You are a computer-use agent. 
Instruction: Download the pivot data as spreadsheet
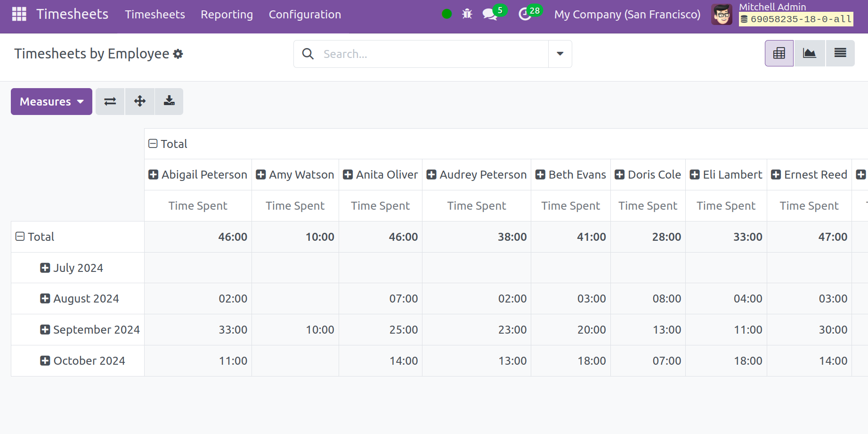click(x=169, y=101)
